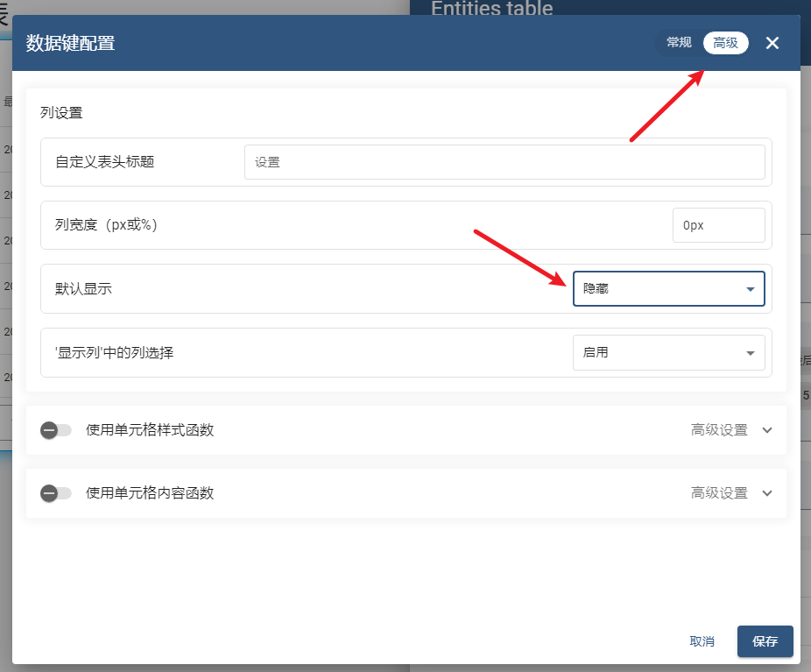
Task: Enable the 使用单元格样式函数 toggle
Action: [55, 430]
